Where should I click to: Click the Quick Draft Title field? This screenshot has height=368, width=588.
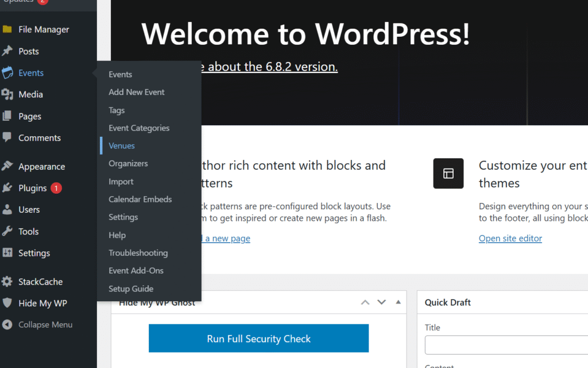[x=505, y=345]
